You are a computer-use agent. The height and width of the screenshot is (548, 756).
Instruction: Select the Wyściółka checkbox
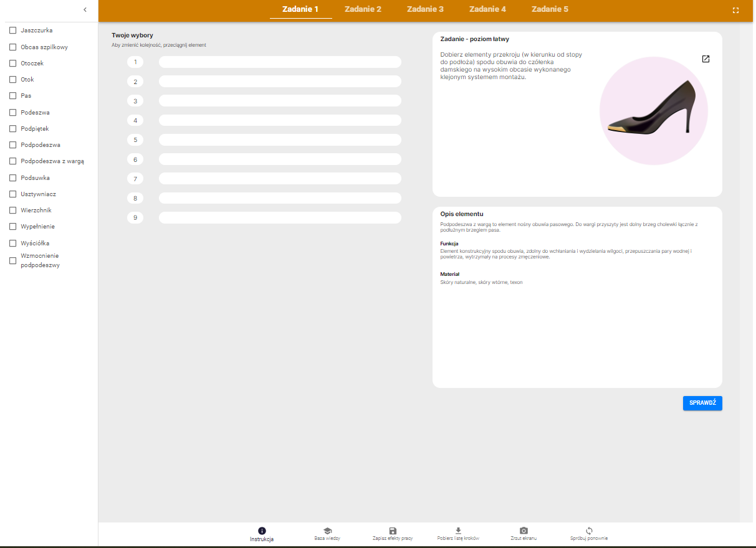pyautogui.click(x=12, y=243)
